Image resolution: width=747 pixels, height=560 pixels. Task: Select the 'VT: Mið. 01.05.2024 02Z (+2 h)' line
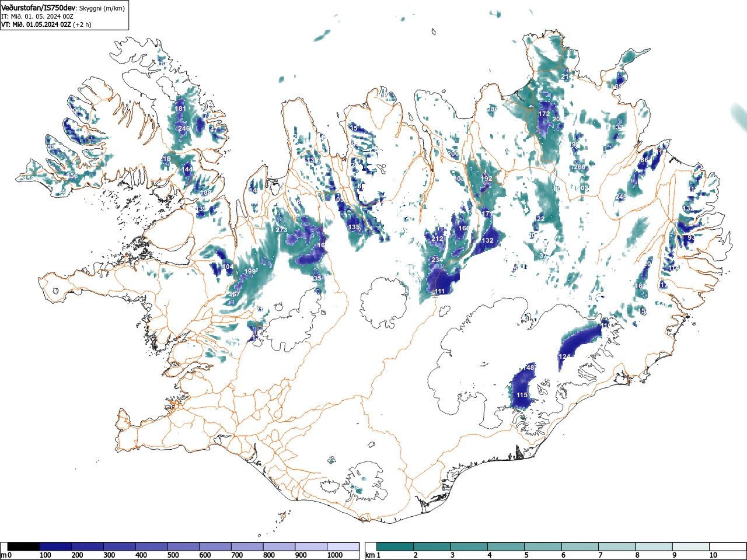click(46, 24)
